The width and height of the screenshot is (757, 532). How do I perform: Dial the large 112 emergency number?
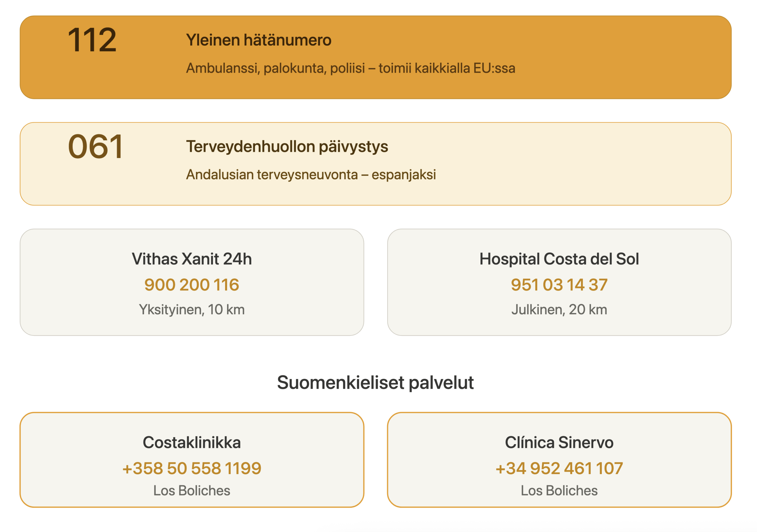click(x=92, y=40)
